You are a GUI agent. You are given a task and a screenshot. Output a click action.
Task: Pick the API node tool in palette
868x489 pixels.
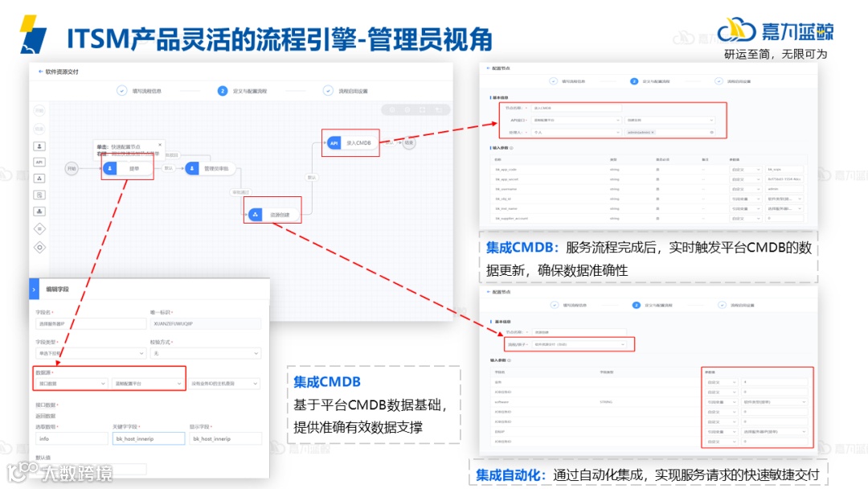point(39,162)
